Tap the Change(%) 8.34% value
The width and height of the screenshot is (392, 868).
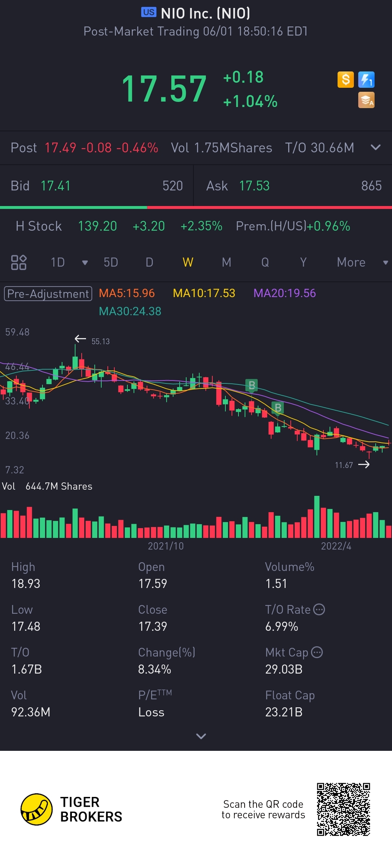click(x=155, y=669)
